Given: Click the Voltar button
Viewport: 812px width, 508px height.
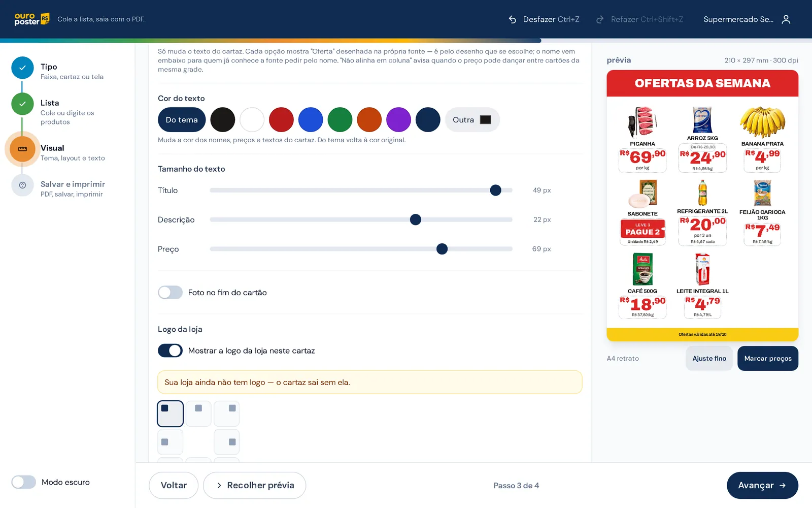Looking at the screenshot, I should click(x=174, y=486).
